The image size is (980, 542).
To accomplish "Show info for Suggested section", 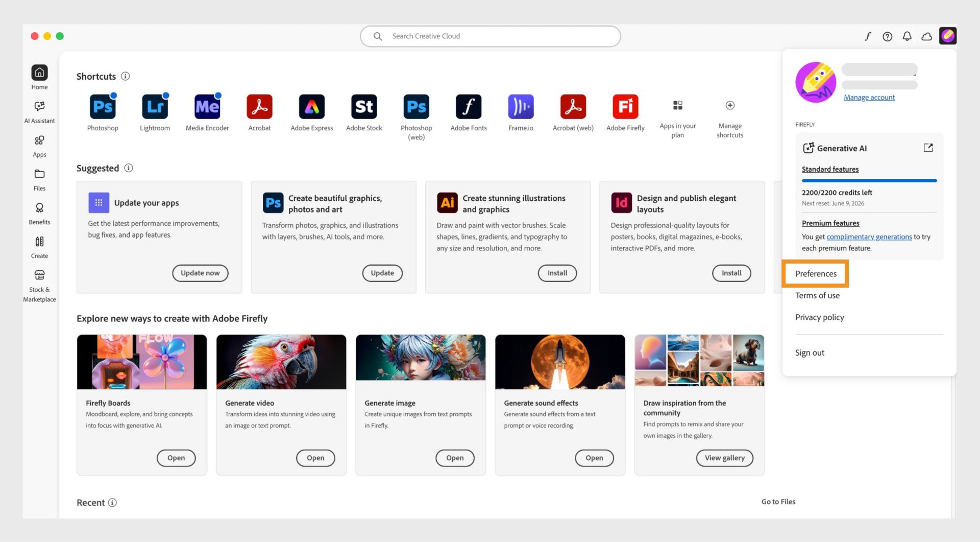I will pos(129,168).
